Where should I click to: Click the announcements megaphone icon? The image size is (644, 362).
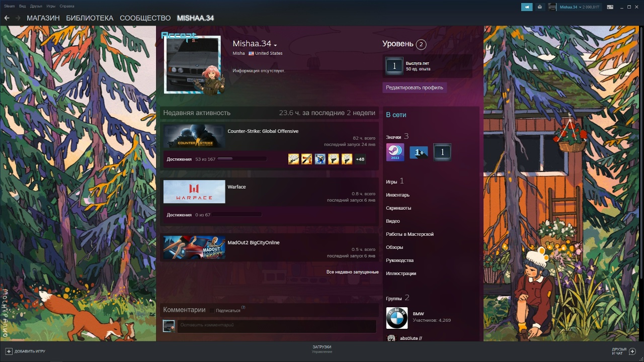click(x=527, y=7)
